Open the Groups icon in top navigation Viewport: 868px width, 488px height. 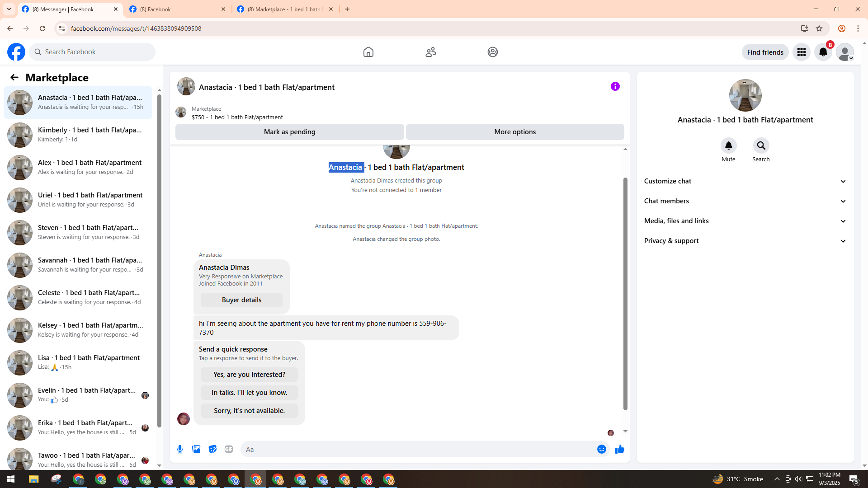click(493, 52)
